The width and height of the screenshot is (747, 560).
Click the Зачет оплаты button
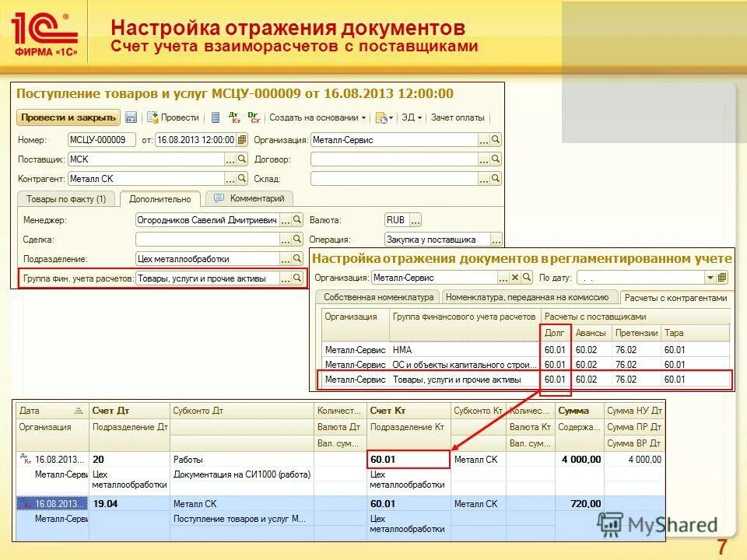(458, 118)
